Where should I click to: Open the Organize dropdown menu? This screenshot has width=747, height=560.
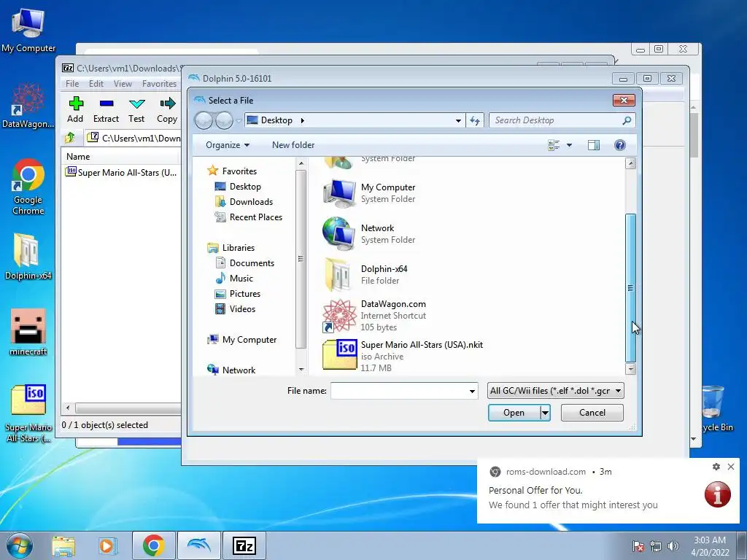coord(228,145)
